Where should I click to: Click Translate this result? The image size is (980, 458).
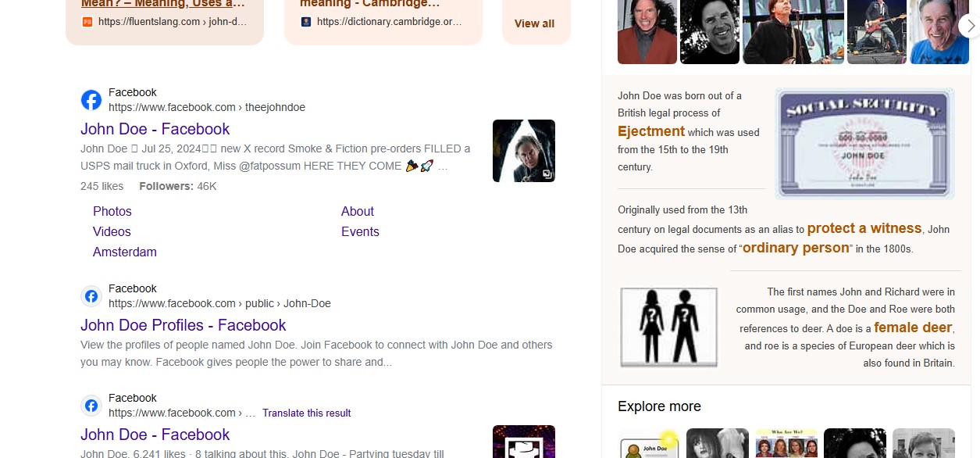coord(307,413)
